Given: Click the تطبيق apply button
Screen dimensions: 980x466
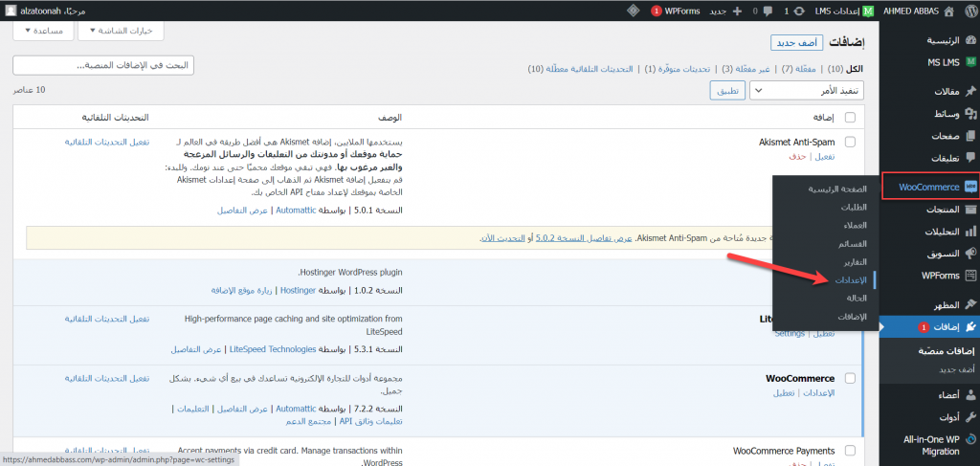Looking at the screenshot, I should click(x=727, y=91).
